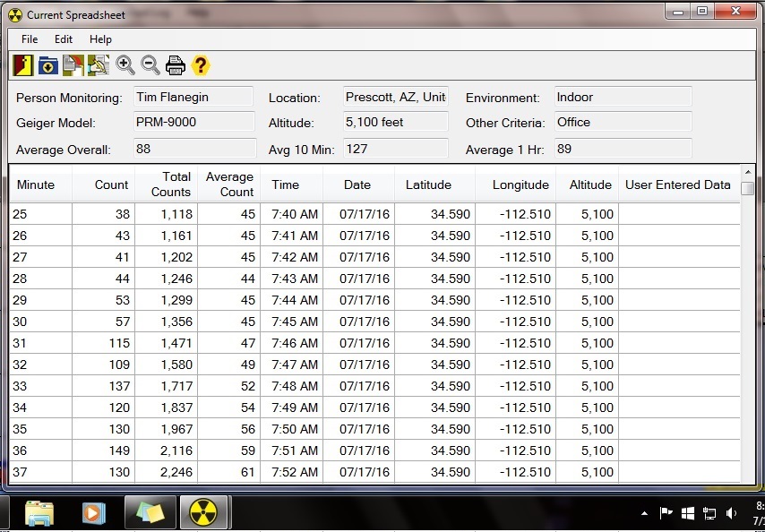Click the exit door icon in toolbar

[x=23, y=65]
